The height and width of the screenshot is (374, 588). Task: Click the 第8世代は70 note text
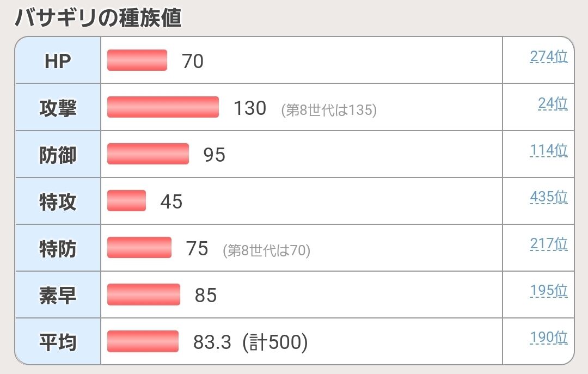pos(267,250)
